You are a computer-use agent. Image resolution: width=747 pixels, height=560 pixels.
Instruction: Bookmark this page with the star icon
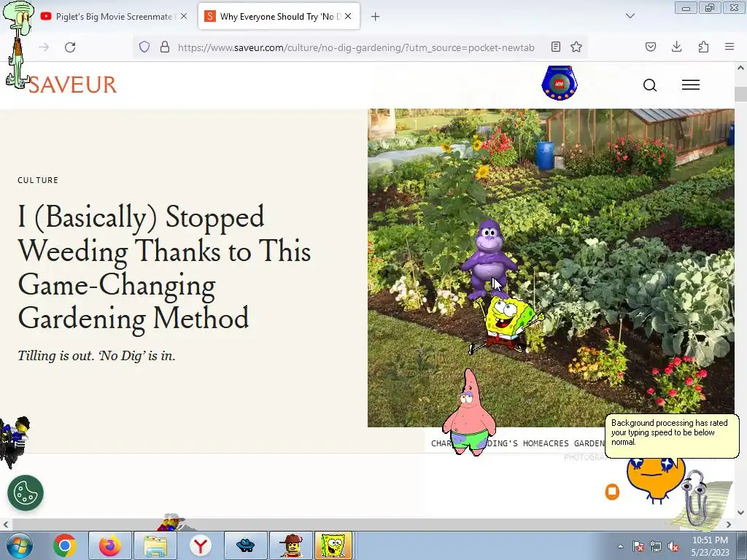point(576,47)
